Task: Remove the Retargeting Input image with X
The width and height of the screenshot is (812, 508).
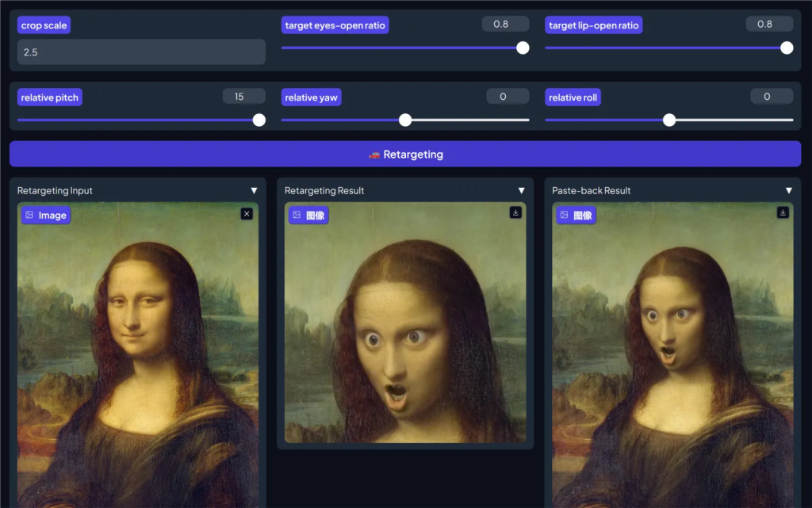Action: pos(247,214)
